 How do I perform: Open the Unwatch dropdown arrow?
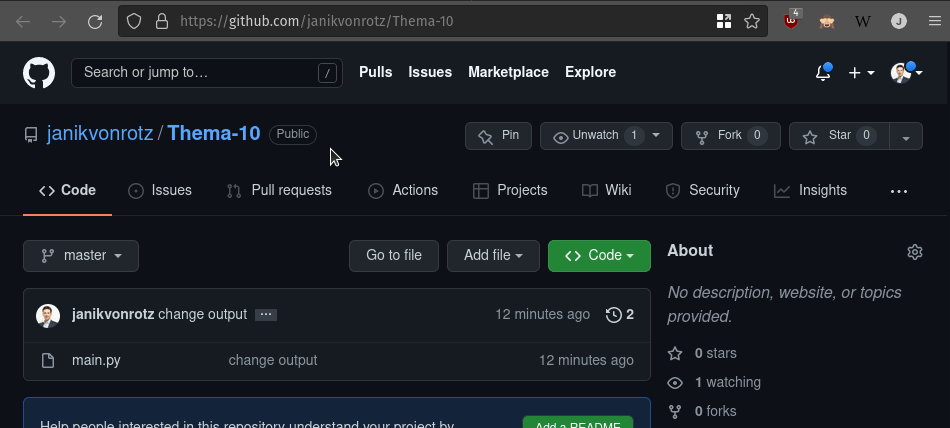pos(656,135)
